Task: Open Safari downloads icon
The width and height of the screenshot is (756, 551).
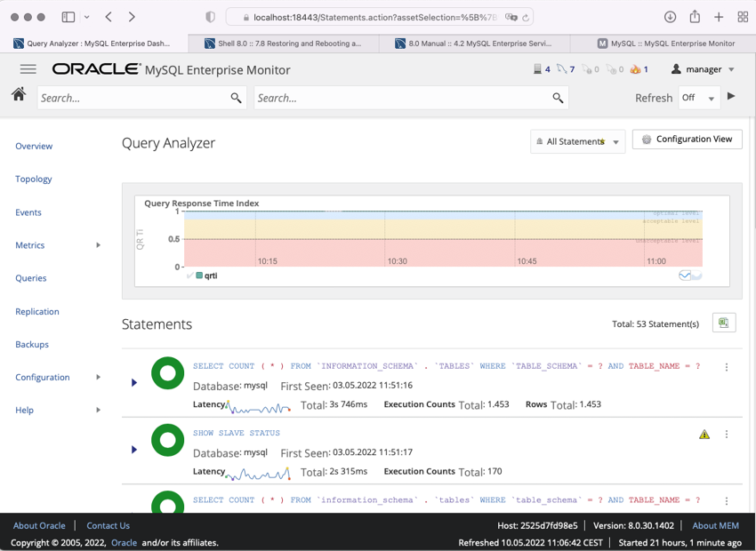Action: pos(670,17)
